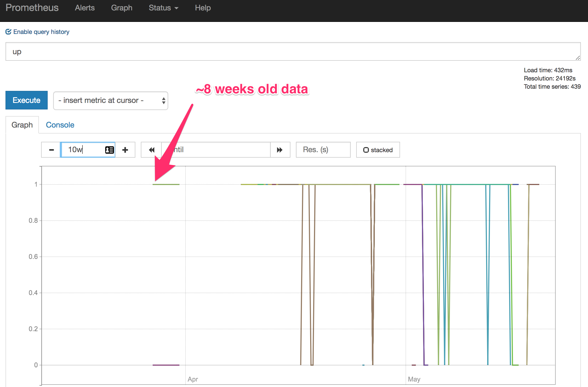Open the Help link in navbar
This screenshot has width=588, height=387.
tap(203, 8)
